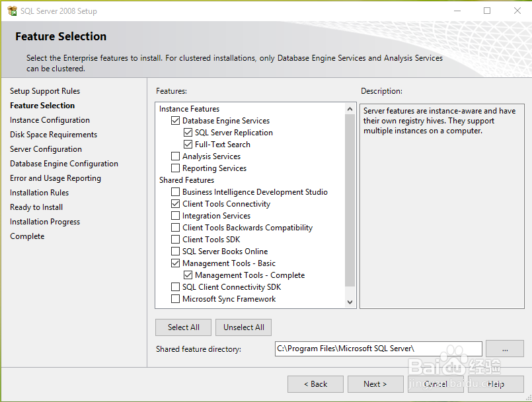This screenshot has width=532, height=402.
Task: Select Shared Features group heading
Action: point(186,180)
